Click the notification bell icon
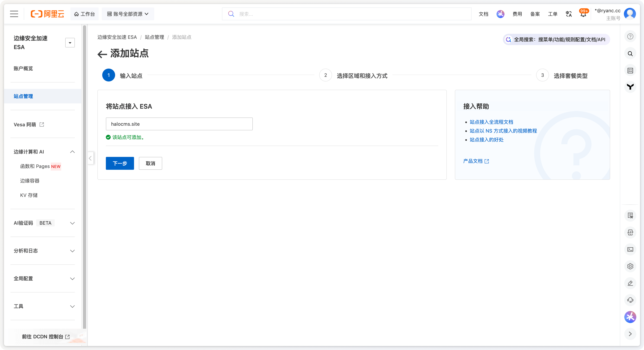Image resolution: width=644 pixels, height=350 pixels. pyautogui.click(x=583, y=14)
